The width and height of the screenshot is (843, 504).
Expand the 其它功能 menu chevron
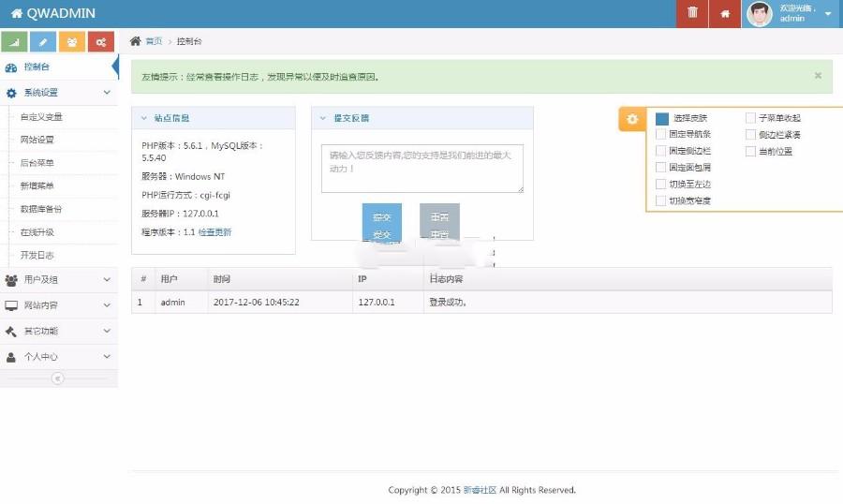pos(107,331)
